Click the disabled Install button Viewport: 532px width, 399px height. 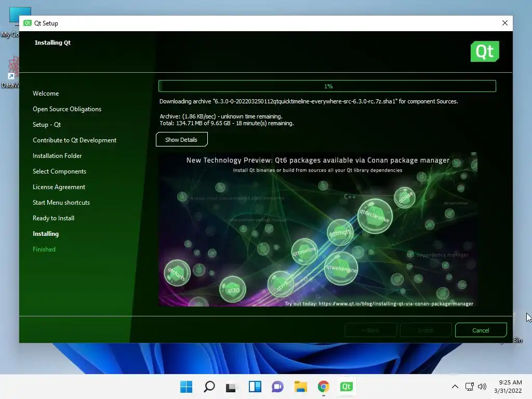click(426, 330)
